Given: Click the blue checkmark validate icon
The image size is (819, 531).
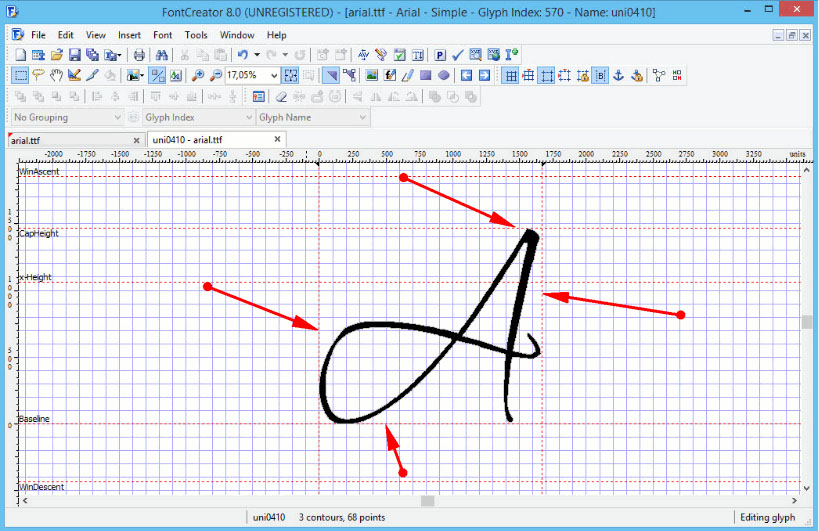Looking at the screenshot, I should [x=458, y=55].
